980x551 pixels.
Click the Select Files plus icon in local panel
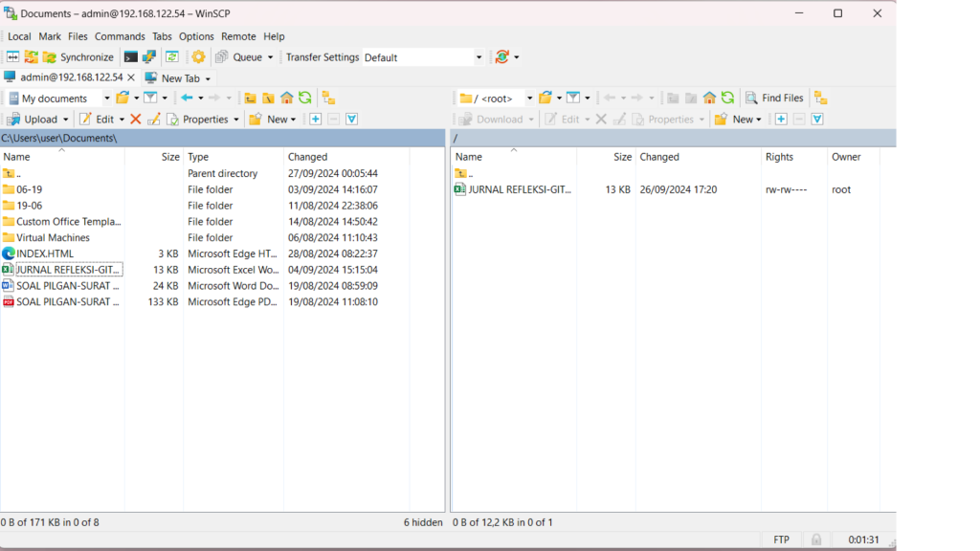click(315, 120)
